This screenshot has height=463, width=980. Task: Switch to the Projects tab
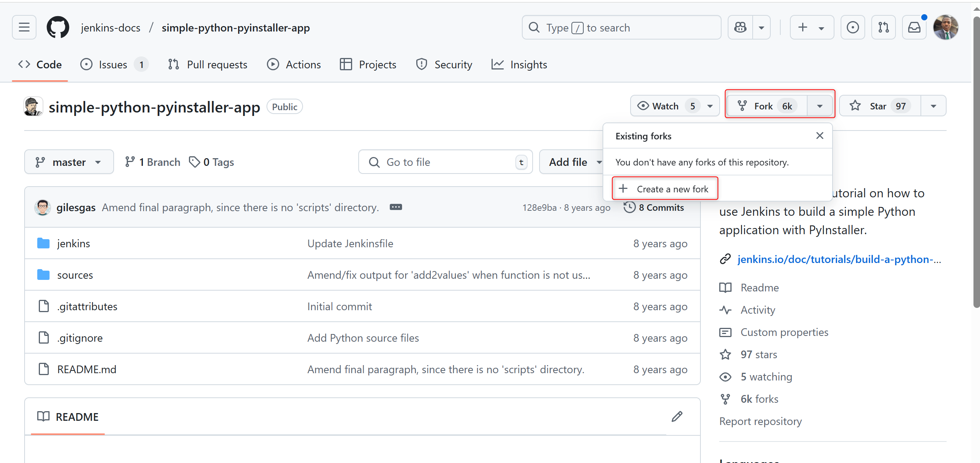(368, 64)
